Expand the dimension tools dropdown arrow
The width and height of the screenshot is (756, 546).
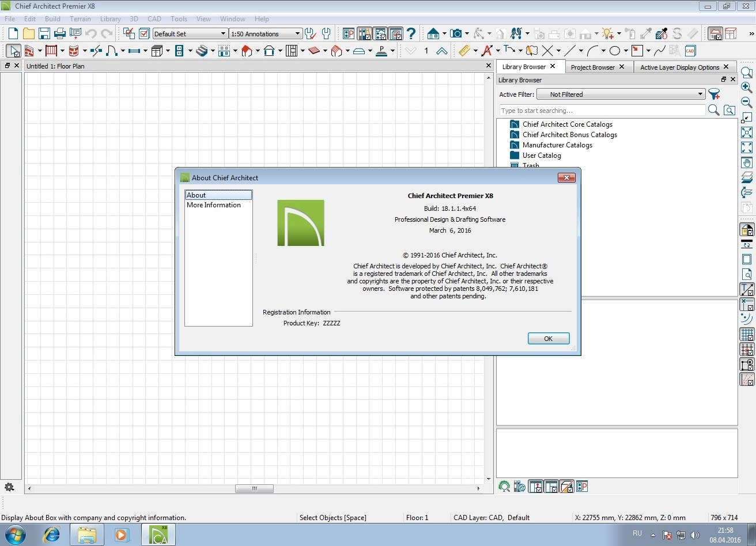pyautogui.click(x=475, y=51)
